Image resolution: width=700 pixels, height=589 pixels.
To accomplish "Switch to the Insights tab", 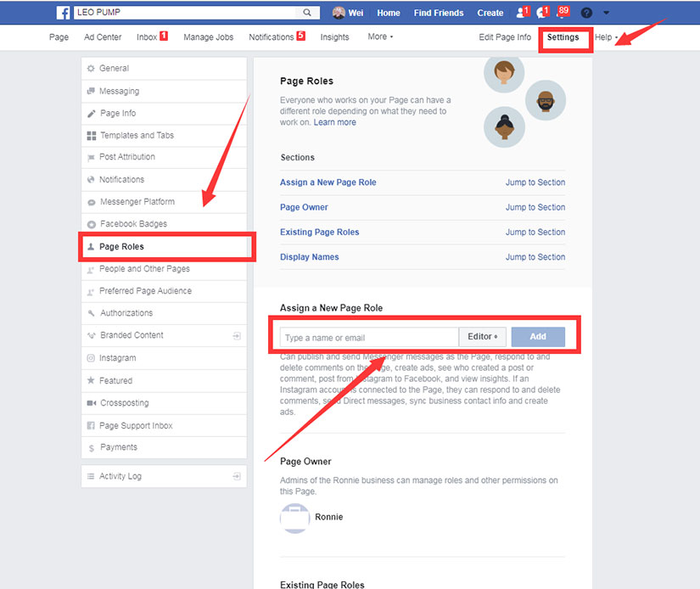I will [335, 37].
